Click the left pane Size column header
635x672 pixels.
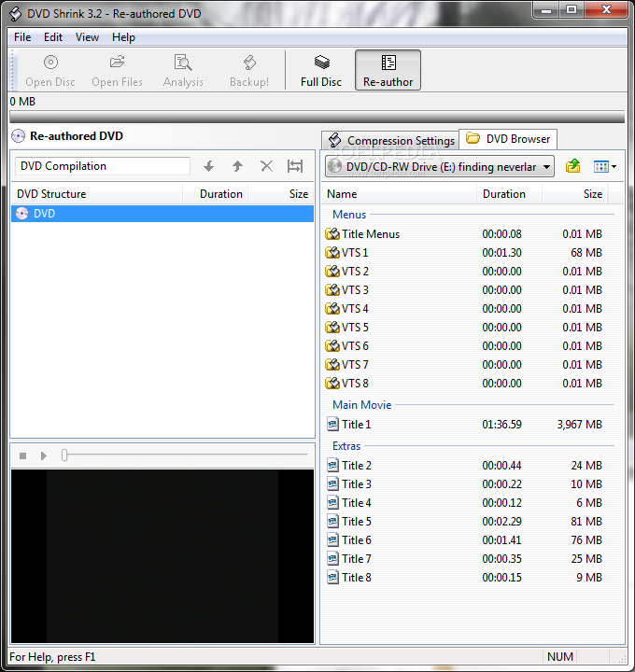click(281, 194)
